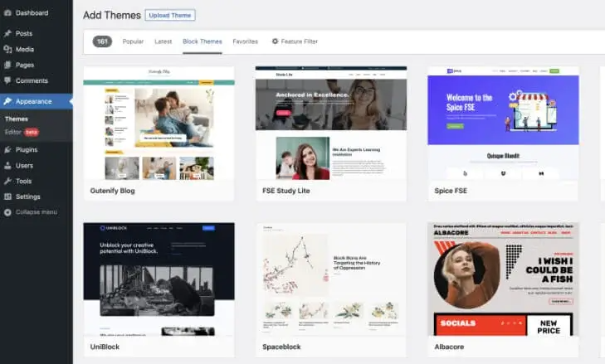Click the red beta badge next to Editor
This screenshot has height=364, width=605.
pos(32,133)
